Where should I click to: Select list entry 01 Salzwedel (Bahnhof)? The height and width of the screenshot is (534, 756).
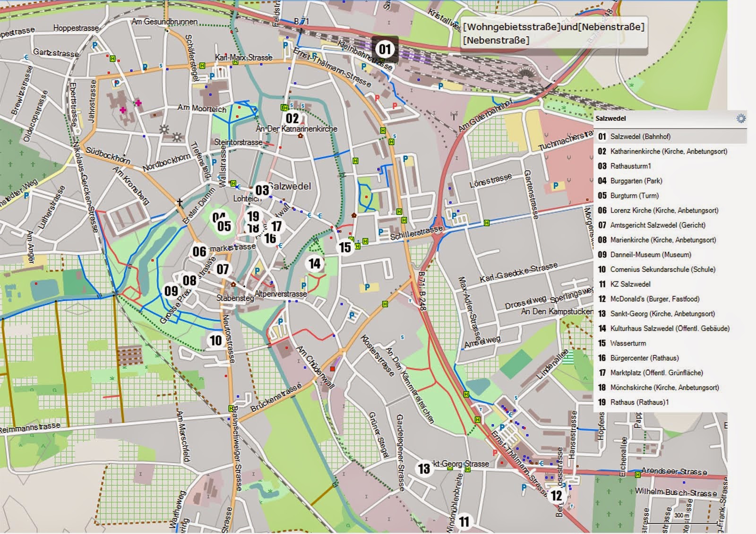[x=670, y=136]
